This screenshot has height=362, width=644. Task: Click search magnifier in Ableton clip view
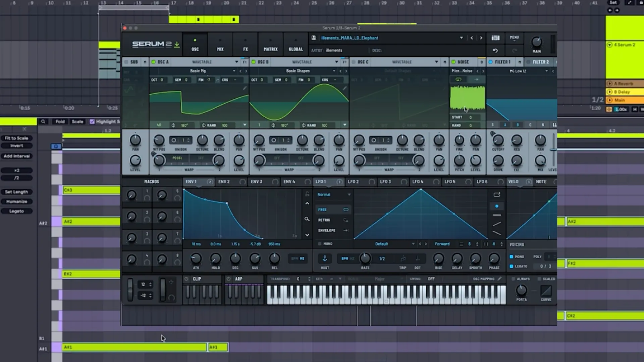43,122
